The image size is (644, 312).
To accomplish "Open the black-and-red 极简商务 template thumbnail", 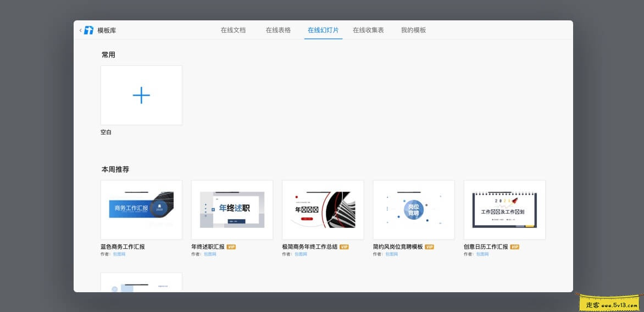I will pyautogui.click(x=323, y=210).
